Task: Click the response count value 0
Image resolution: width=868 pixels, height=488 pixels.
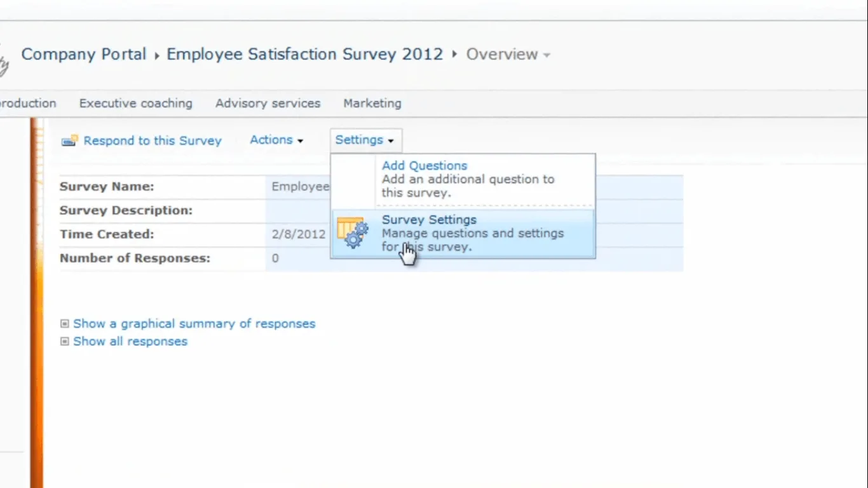Action: point(275,259)
